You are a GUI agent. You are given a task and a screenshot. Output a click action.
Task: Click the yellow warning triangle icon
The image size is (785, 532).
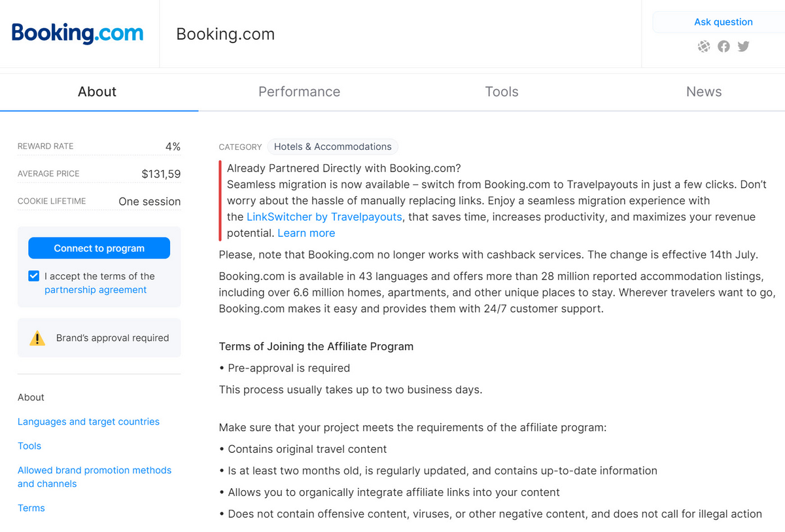[37, 338]
